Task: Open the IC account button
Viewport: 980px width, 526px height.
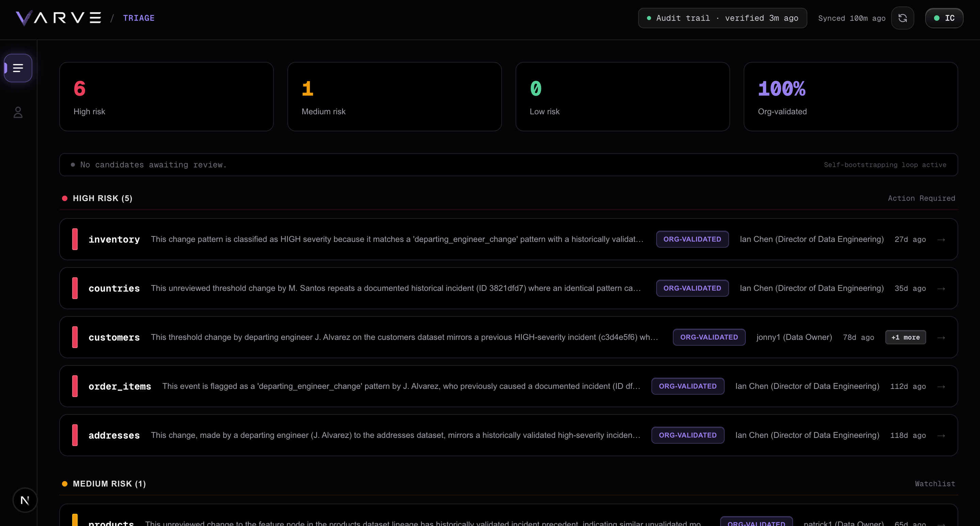Action: click(x=944, y=18)
